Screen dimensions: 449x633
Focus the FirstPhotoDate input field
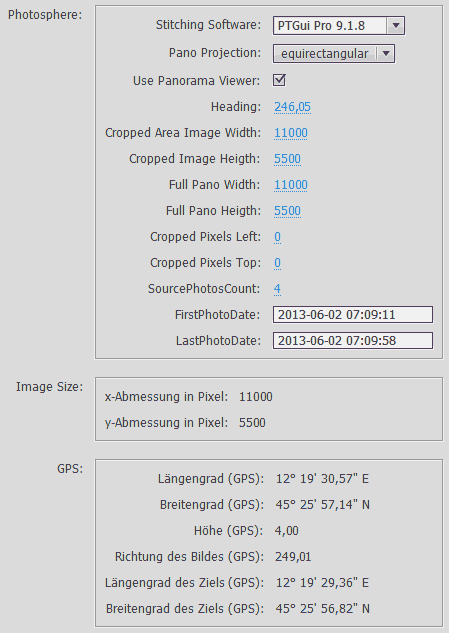coord(353,314)
